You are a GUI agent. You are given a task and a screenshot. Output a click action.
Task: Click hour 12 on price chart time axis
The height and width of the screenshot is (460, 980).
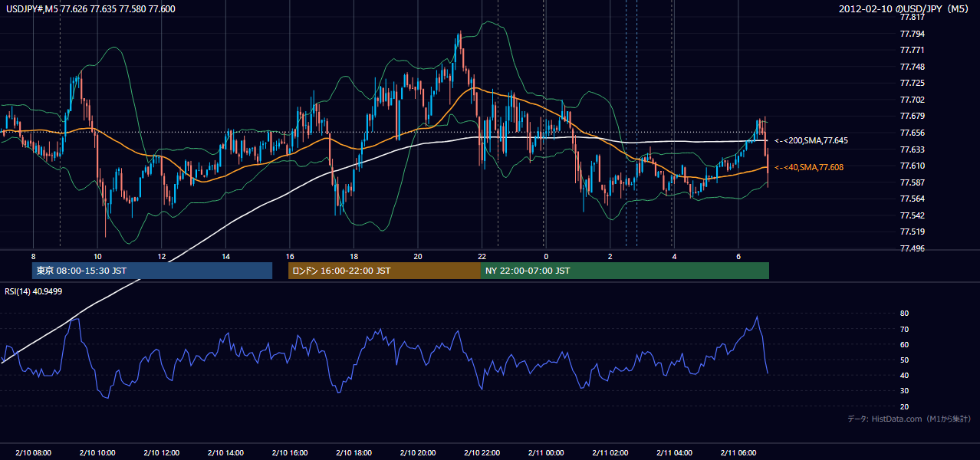[x=161, y=256]
